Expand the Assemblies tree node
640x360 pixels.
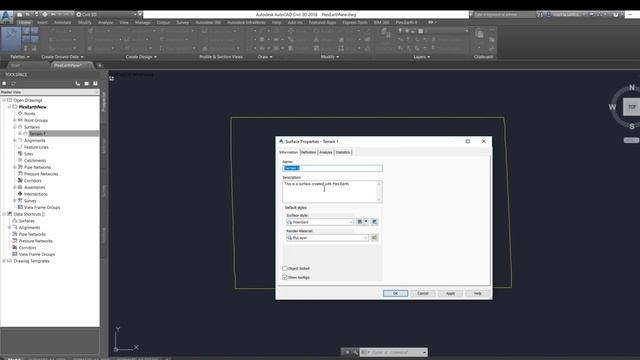pyautogui.click(x=15, y=187)
